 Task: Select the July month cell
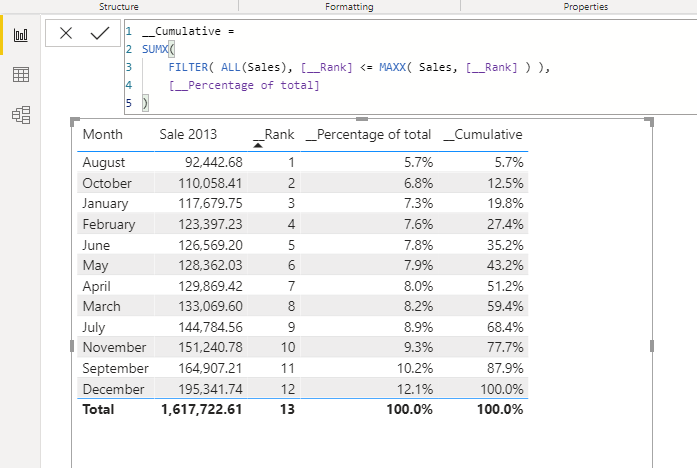pos(94,327)
